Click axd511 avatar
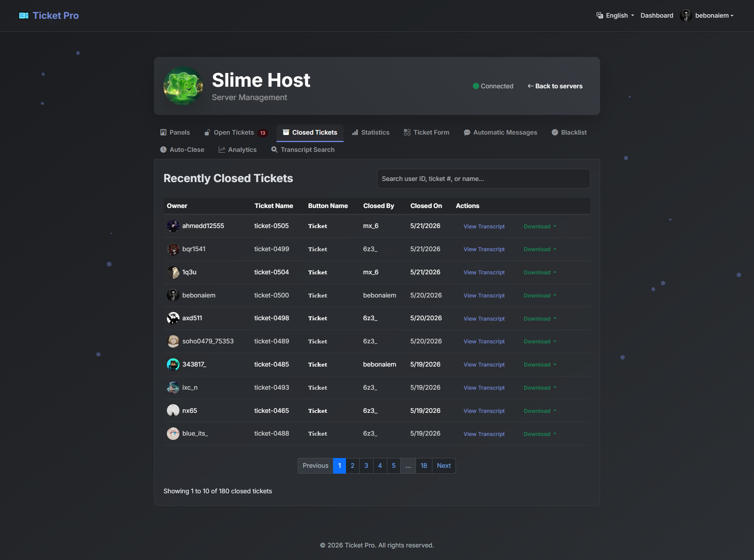The image size is (754, 560). coord(173,318)
